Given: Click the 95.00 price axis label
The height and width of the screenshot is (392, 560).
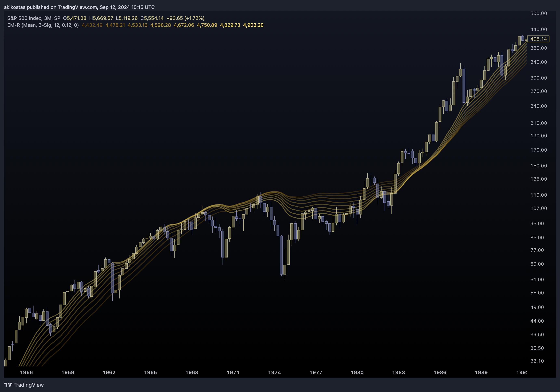Looking at the screenshot, I should [x=537, y=224].
